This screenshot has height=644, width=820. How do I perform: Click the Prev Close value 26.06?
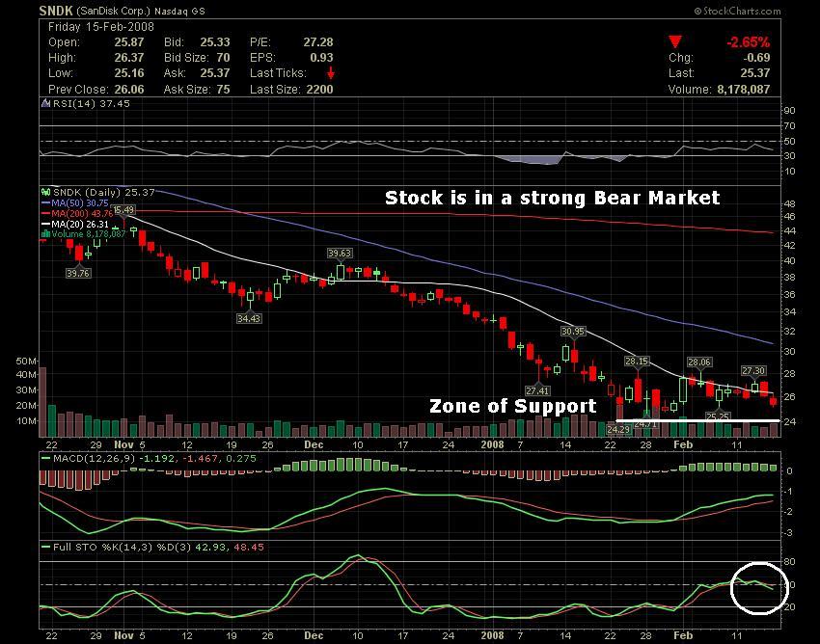coord(128,90)
